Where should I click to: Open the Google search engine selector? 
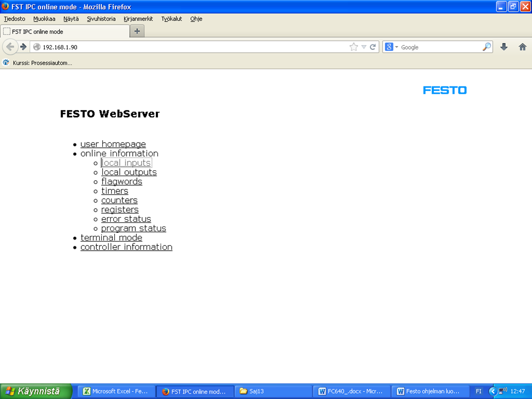click(391, 47)
